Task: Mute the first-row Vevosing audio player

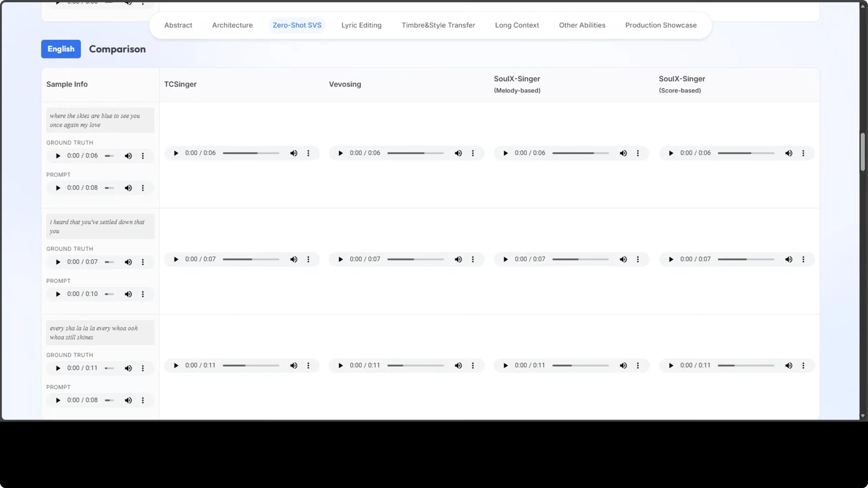Action: click(458, 153)
